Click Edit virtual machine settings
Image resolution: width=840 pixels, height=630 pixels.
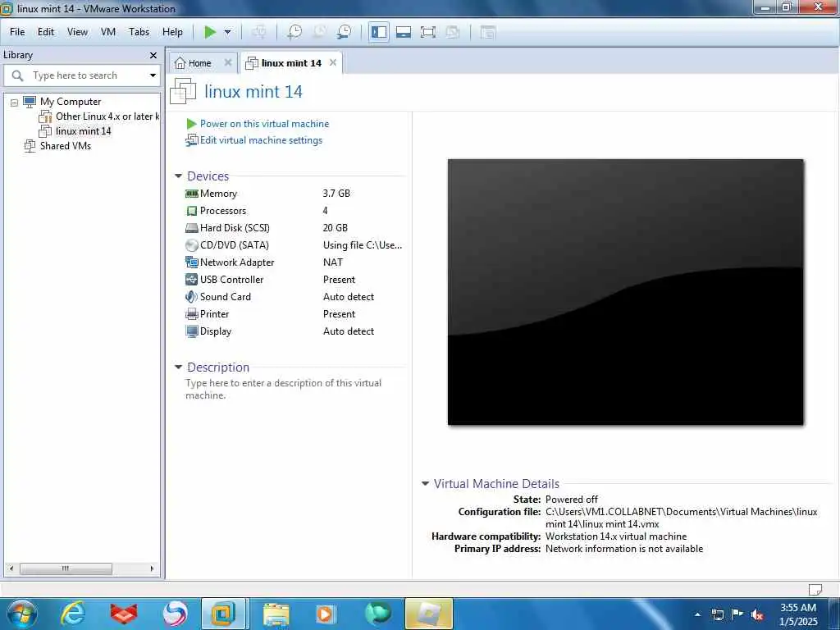pyautogui.click(x=261, y=140)
